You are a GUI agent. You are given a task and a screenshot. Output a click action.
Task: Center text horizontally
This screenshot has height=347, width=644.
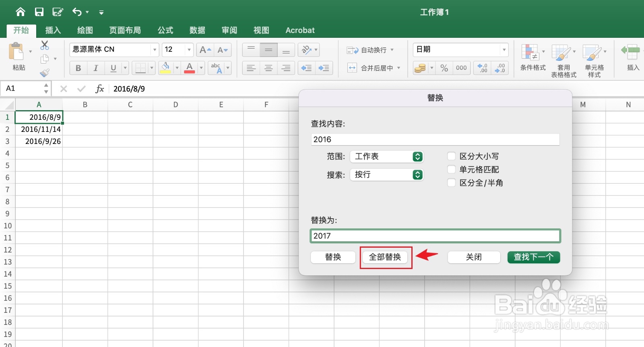click(x=268, y=68)
